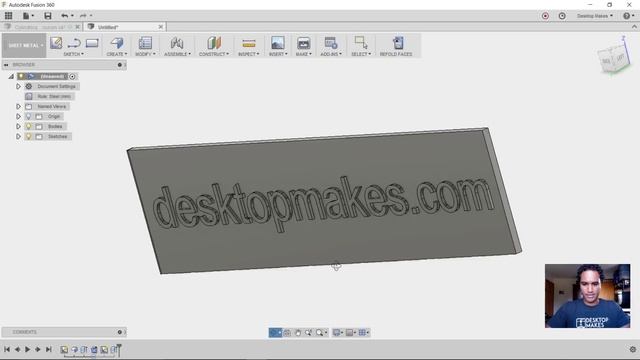The width and height of the screenshot is (640, 360).
Task: Open Display Settings in navigation bar
Action: (338, 333)
